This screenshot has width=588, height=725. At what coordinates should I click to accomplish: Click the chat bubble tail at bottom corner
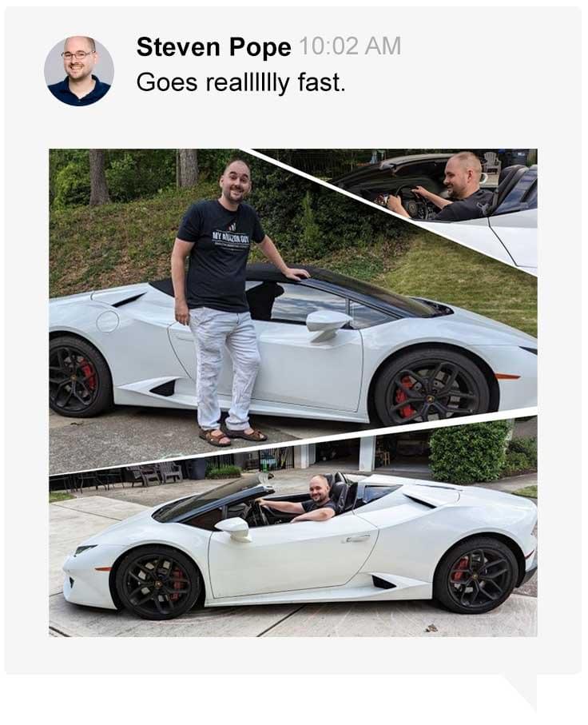click(520, 691)
